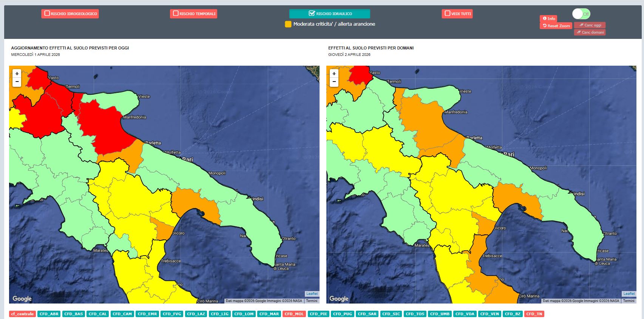Image resolution: width=644 pixels, height=319 pixels.
Task: Click the orange alert legend swatch
Action: (288, 24)
